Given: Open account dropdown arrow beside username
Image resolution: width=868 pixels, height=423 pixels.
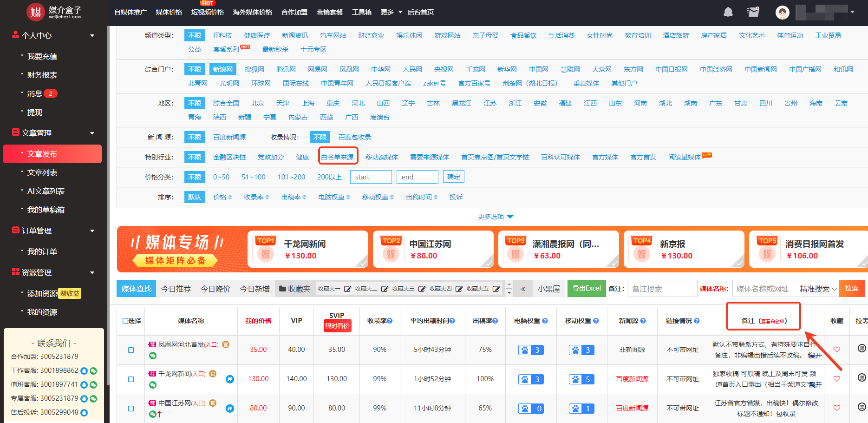Looking at the screenshot, I should click(x=852, y=12).
